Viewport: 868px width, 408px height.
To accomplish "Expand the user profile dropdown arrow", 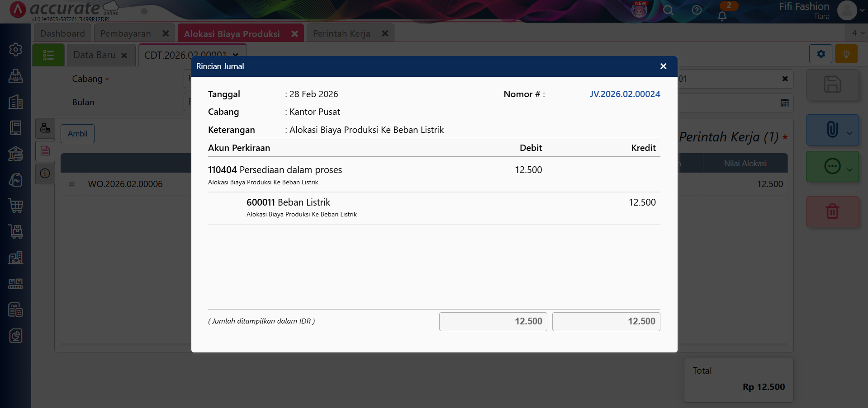I will [862, 10].
